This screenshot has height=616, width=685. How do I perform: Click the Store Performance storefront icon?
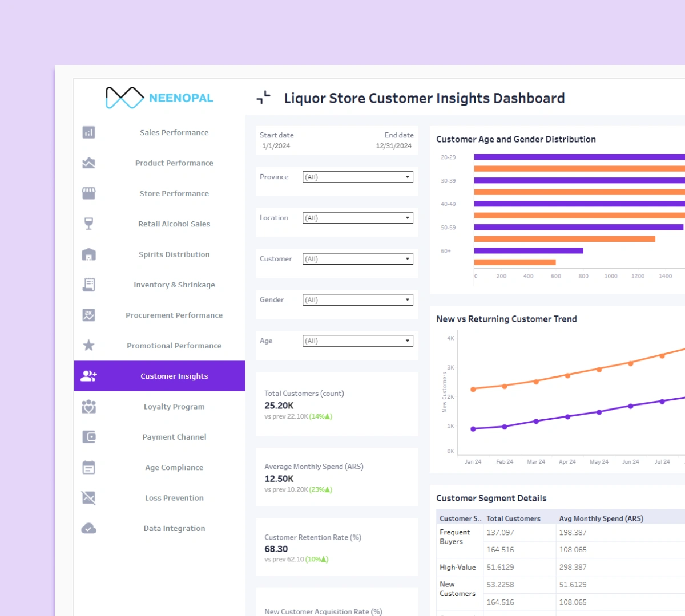point(88,193)
